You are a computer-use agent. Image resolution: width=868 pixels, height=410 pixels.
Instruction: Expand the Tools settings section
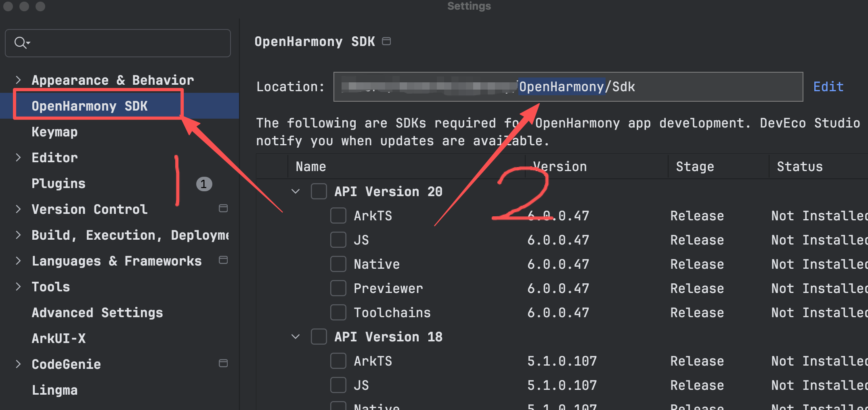click(18, 287)
